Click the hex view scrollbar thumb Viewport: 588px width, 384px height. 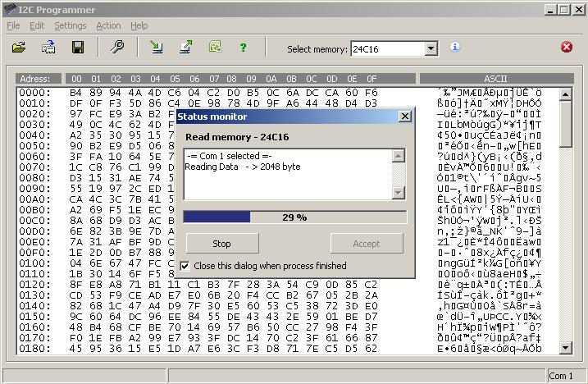(566, 124)
